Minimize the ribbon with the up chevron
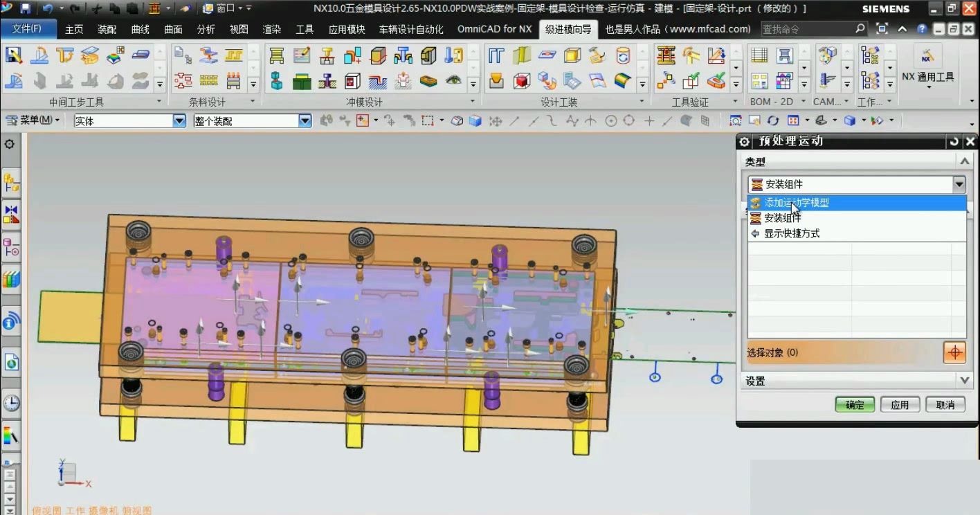 pyautogui.click(x=902, y=29)
